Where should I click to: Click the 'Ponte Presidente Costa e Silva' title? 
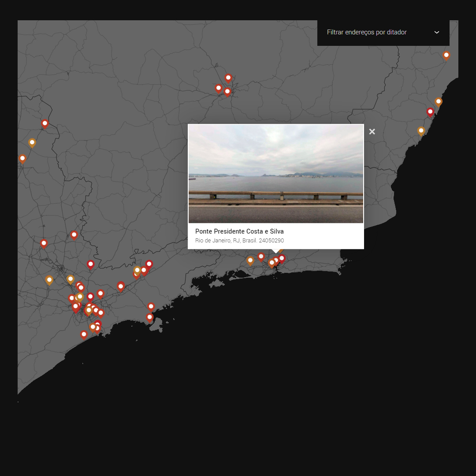pos(239,231)
